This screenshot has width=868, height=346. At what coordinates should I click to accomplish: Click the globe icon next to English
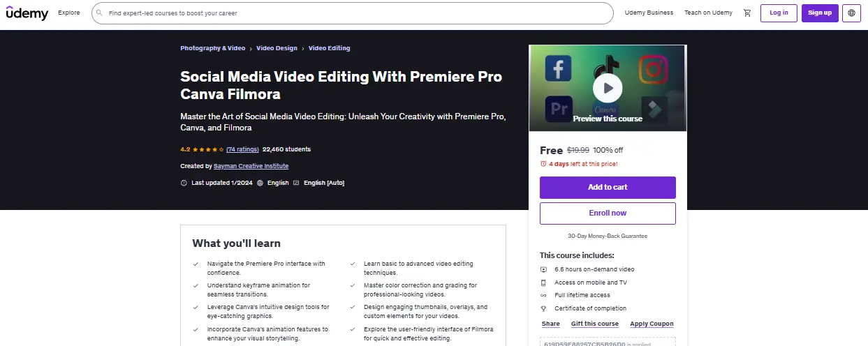pos(260,183)
